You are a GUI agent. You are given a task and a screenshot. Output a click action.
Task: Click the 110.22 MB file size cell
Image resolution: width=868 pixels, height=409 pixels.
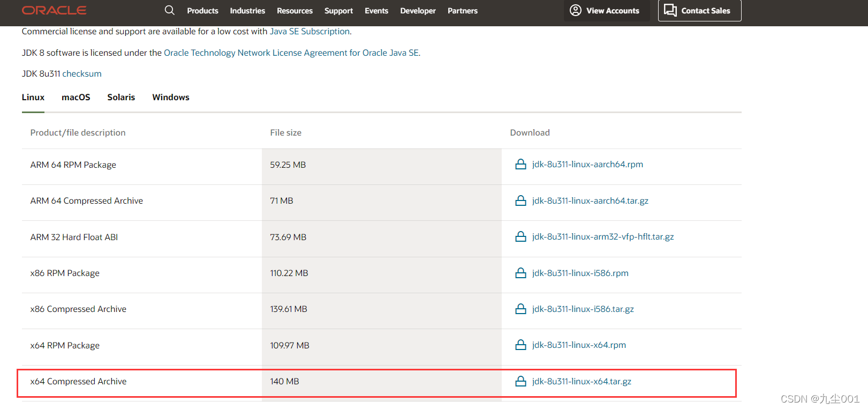[382, 275]
